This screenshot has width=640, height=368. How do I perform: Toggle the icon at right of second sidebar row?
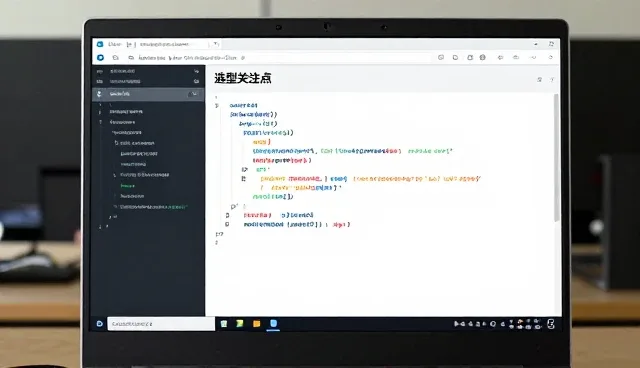point(196,81)
